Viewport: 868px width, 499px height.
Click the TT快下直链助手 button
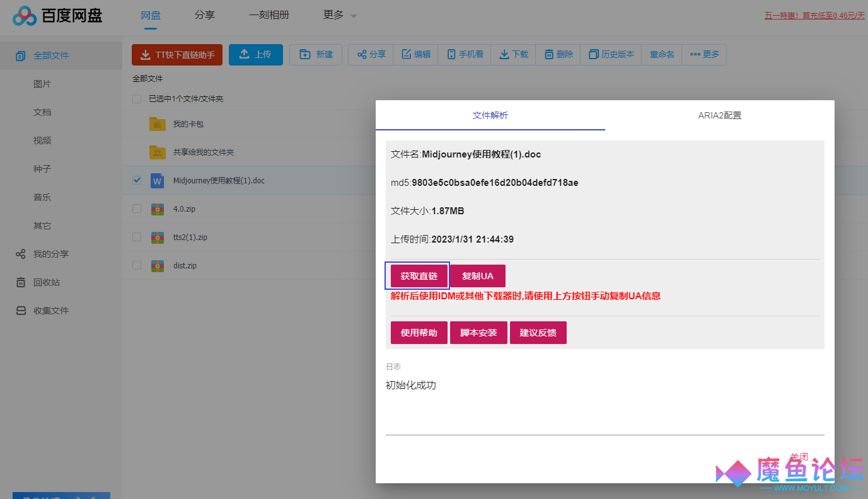pyautogui.click(x=177, y=55)
